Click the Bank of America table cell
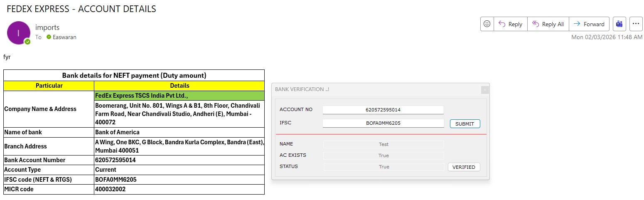Viewport: 644px width, 200px height. (179, 132)
